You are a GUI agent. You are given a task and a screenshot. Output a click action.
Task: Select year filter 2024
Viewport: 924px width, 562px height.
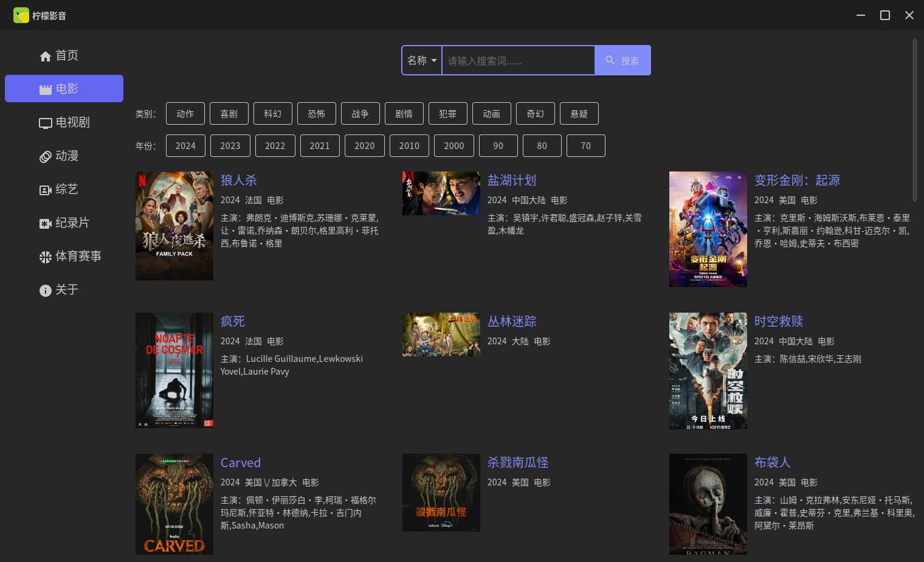[x=185, y=146]
